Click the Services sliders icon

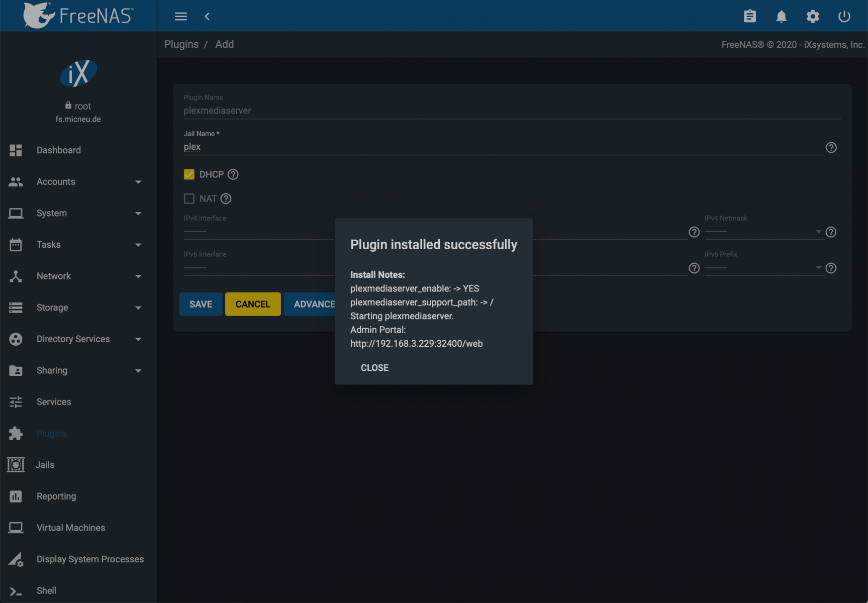tap(16, 402)
